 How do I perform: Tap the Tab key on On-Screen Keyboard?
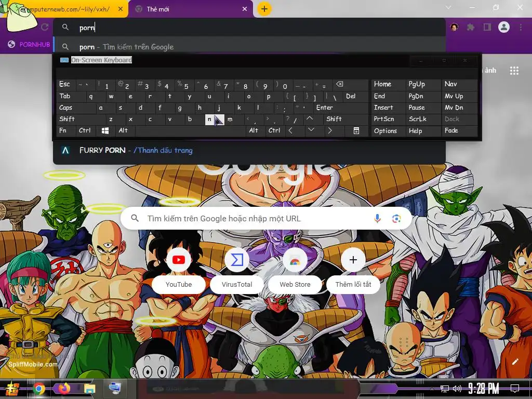[x=71, y=96]
